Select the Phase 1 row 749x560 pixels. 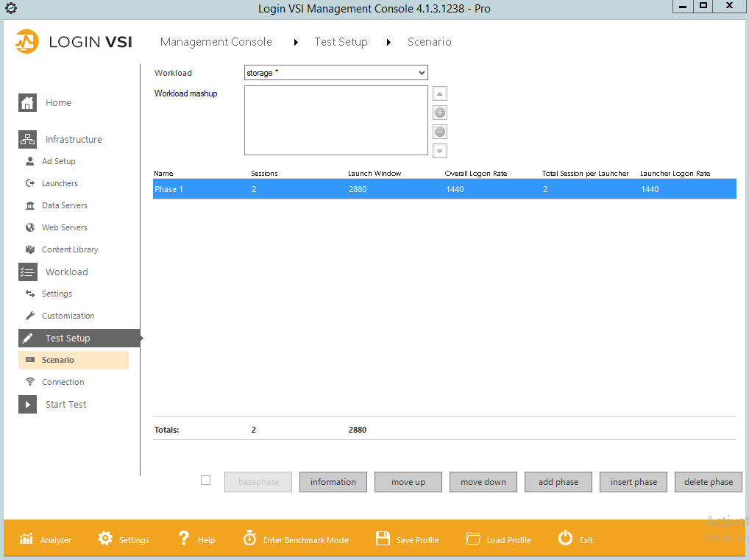click(x=444, y=189)
